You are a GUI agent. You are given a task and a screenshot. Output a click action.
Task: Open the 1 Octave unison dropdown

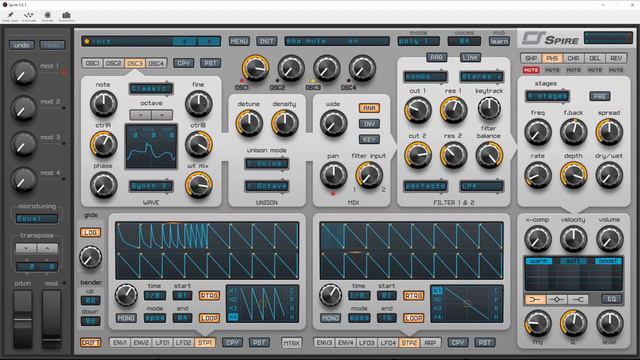[267, 186]
